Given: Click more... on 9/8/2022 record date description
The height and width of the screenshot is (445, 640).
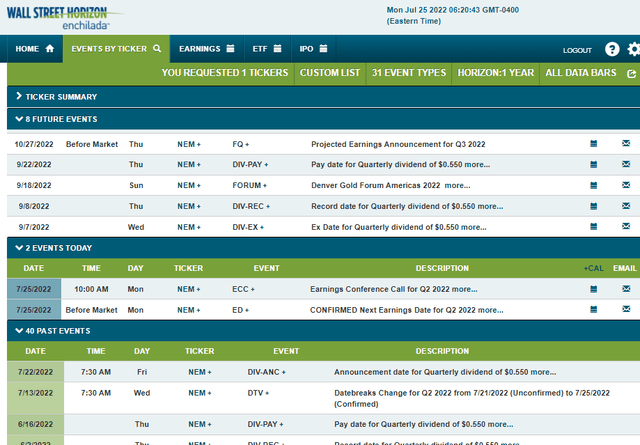Looking at the screenshot, I should point(490,206).
